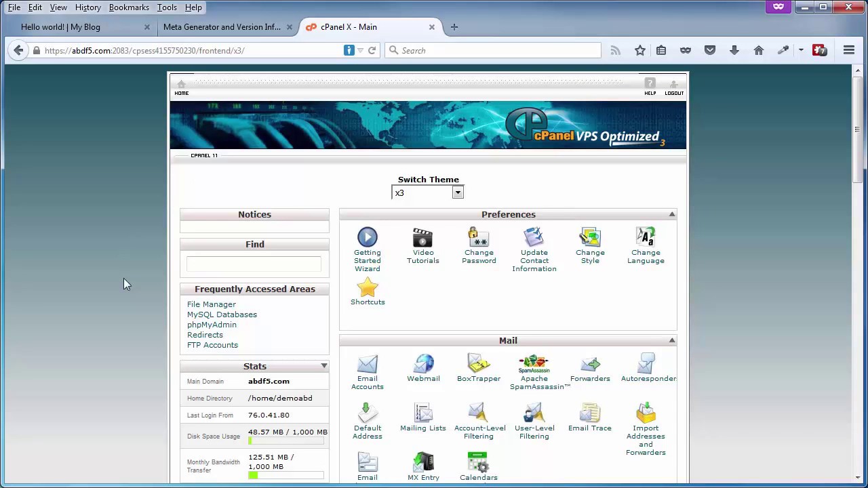This screenshot has height=488, width=868.
Task: Click the abdf5.com main domain value
Action: tap(269, 381)
